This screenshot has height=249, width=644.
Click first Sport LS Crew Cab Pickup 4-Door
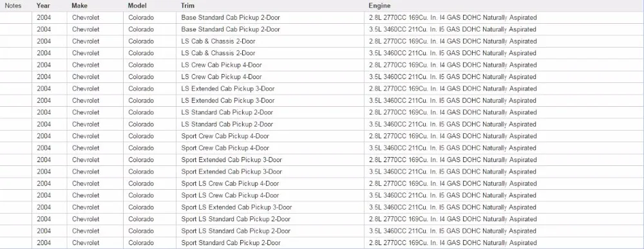tap(230, 184)
